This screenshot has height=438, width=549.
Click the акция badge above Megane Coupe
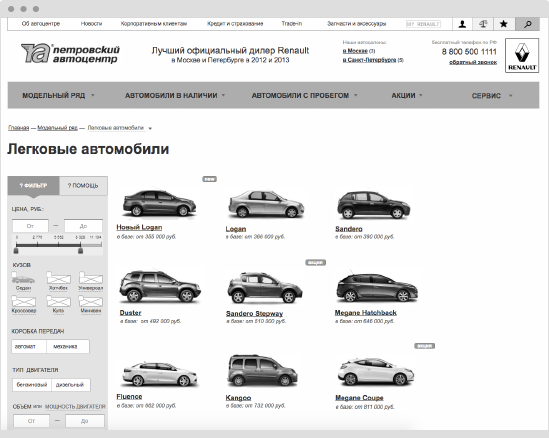coord(425,346)
